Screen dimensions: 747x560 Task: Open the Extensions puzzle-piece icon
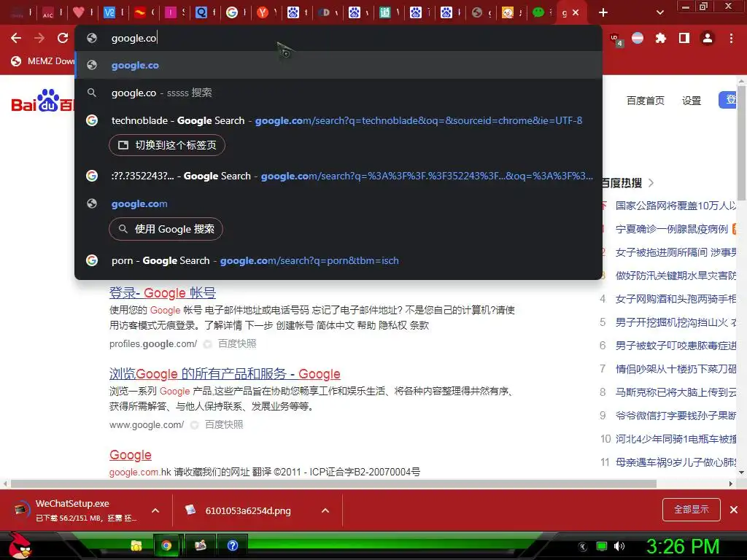click(x=661, y=38)
